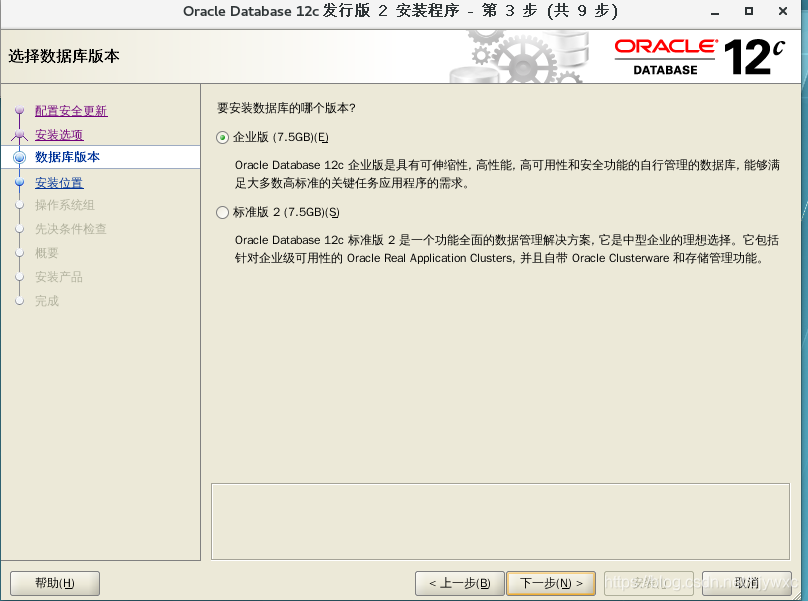Click the greyed 完成 step
Image resolution: width=808 pixels, height=601 pixels.
[47, 301]
